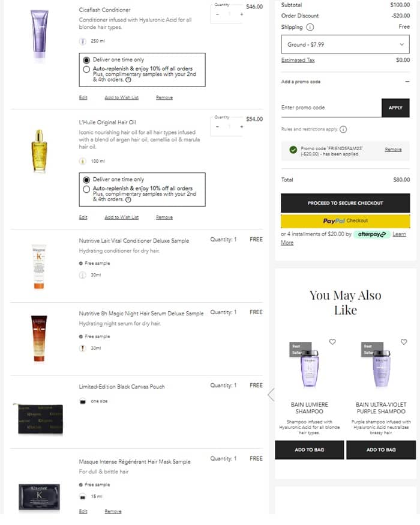Click the promo code input field

point(331,108)
